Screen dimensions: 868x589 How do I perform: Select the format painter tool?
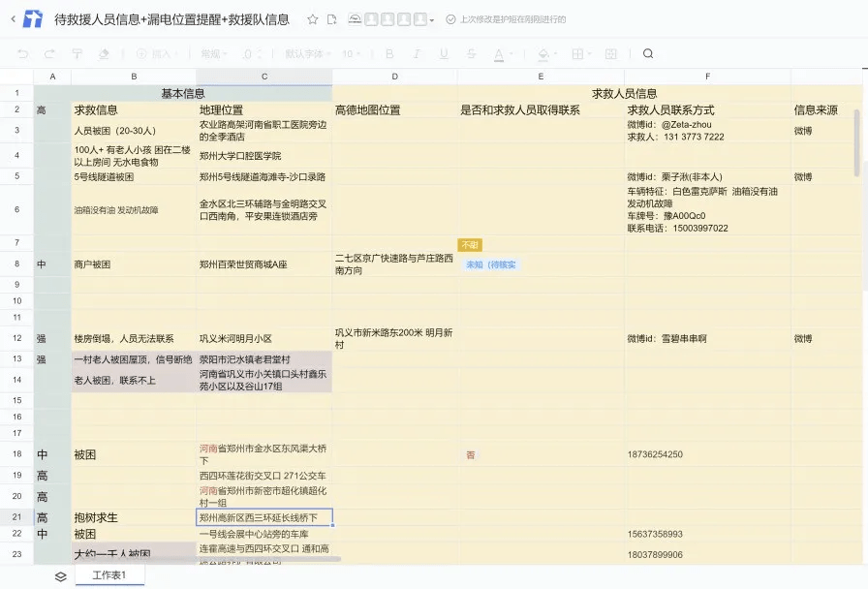point(77,53)
